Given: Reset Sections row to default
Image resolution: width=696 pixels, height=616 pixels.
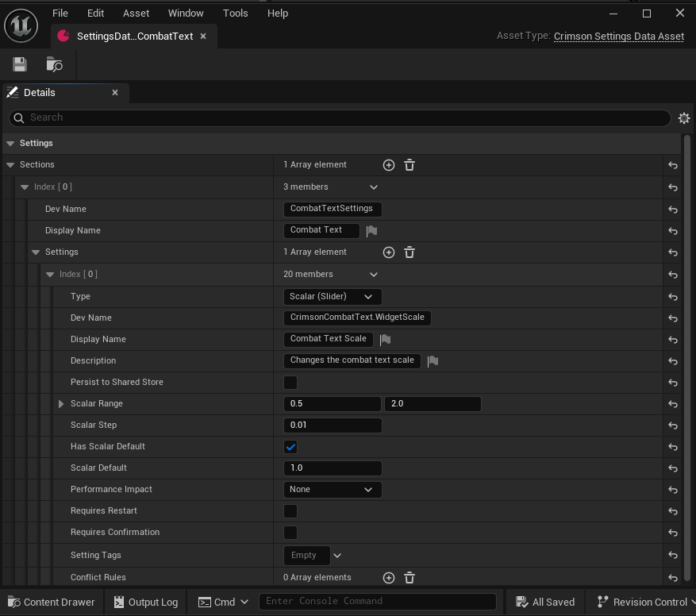Looking at the screenshot, I should point(673,165).
